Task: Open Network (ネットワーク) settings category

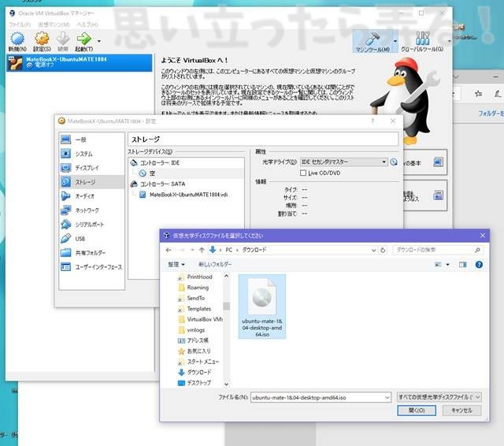Action: [91, 210]
